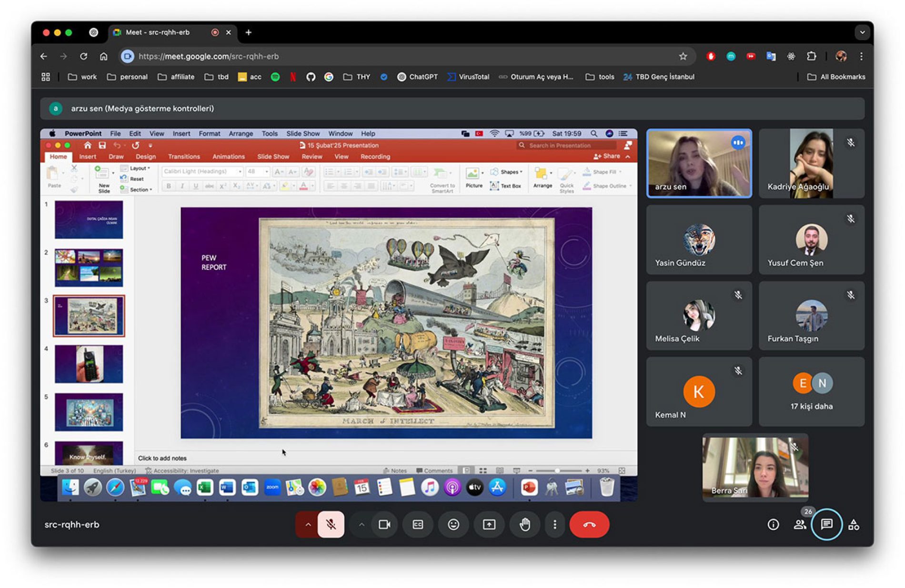Screen dimensions: 905x588
Task: Click the 17 kişi daha tile
Action: click(x=811, y=391)
